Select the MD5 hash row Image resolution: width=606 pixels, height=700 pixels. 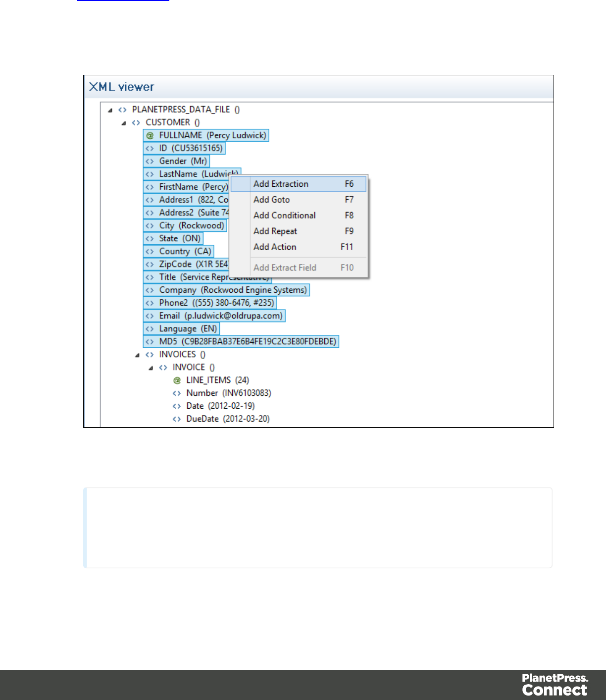(x=241, y=341)
